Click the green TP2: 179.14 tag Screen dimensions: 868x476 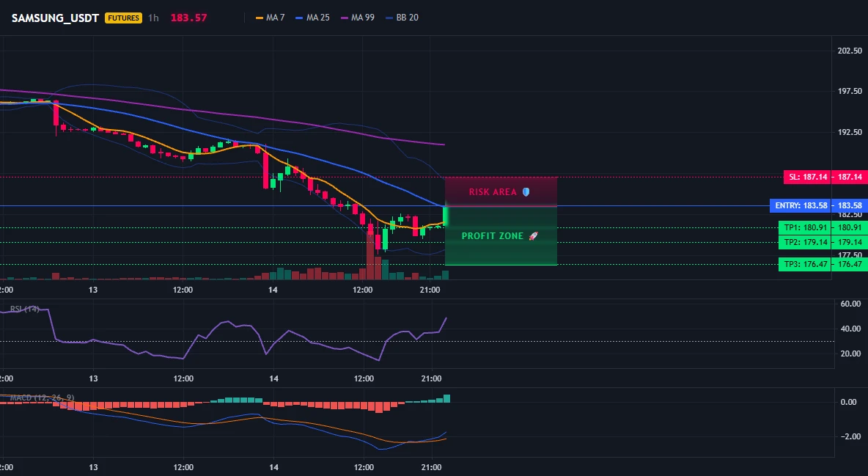[x=805, y=242]
